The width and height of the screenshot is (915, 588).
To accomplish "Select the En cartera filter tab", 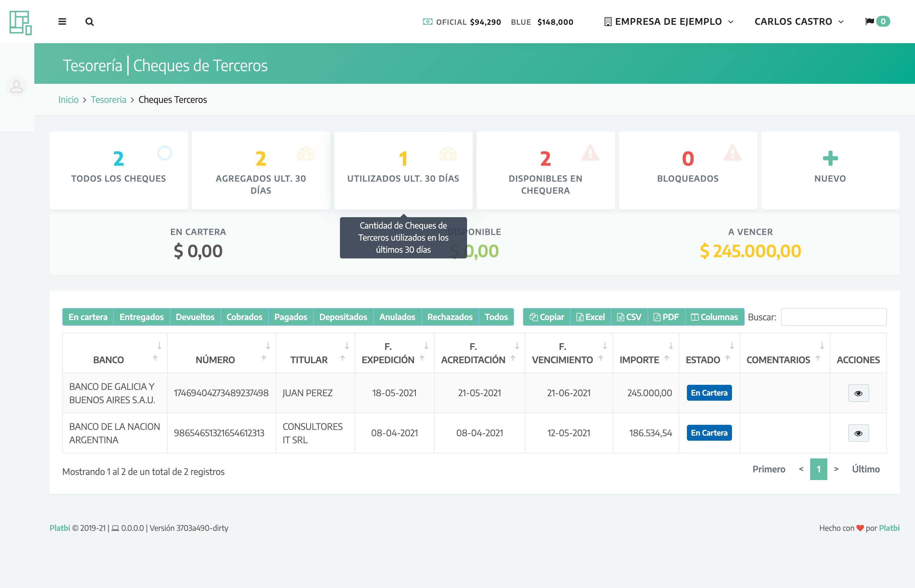I will pyautogui.click(x=88, y=317).
